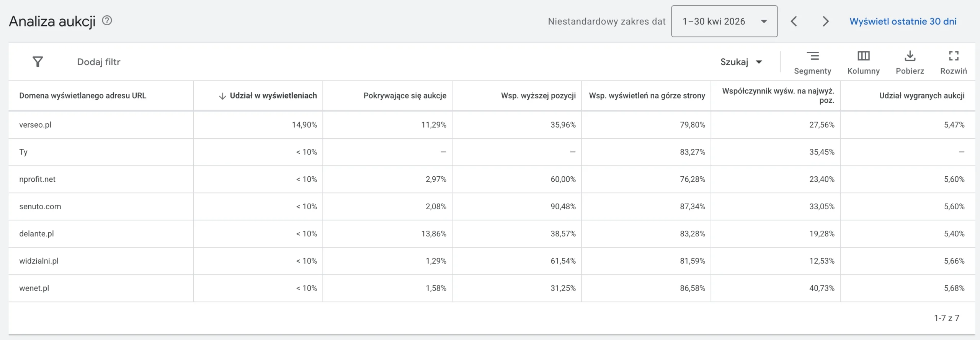Image resolution: width=980 pixels, height=340 pixels.
Task: Click nprofit.net's 60,00% position rate
Action: tap(563, 179)
